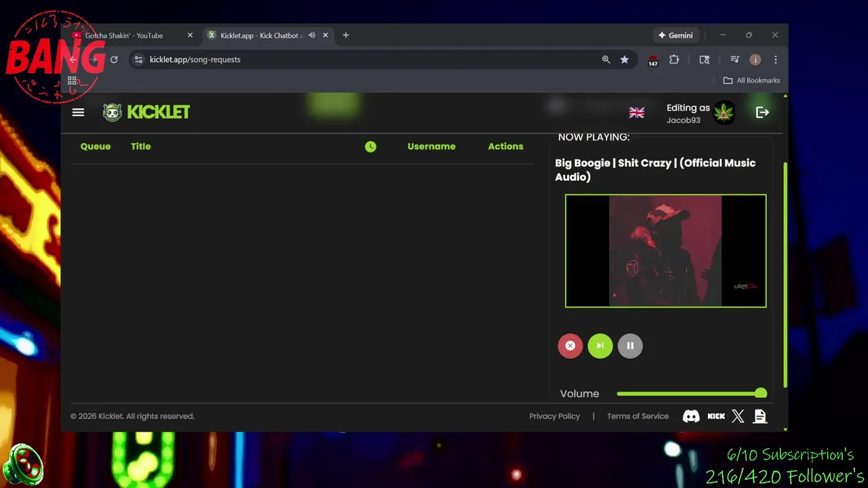
Task: Open the Jacob93 profile avatar
Action: [724, 113]
